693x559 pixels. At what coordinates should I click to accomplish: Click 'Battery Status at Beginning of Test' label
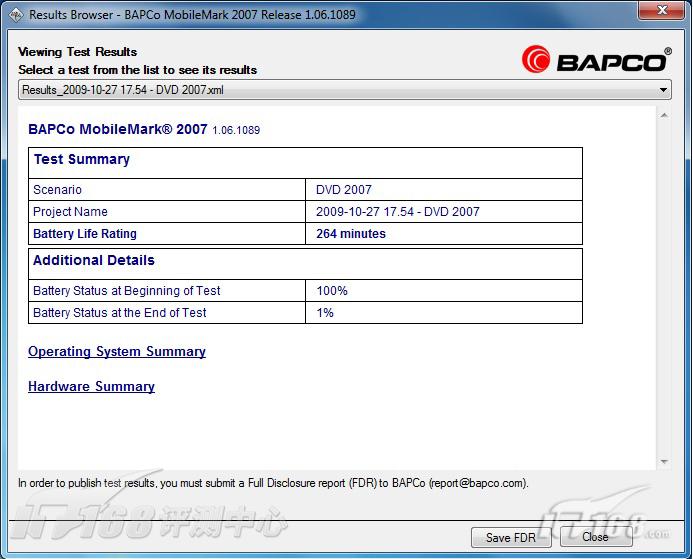pyautogui.click(x=127, y=291)
